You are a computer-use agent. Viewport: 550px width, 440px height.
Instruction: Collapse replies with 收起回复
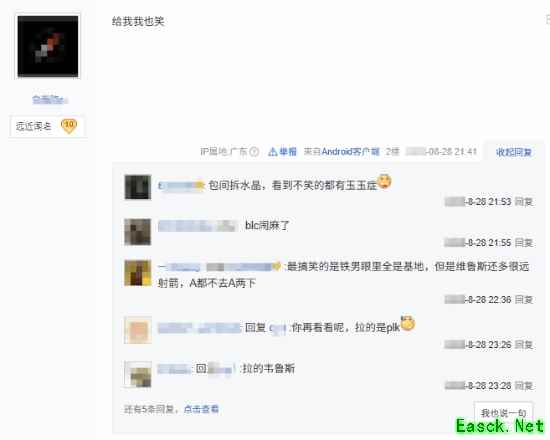(x=514, y=152)
